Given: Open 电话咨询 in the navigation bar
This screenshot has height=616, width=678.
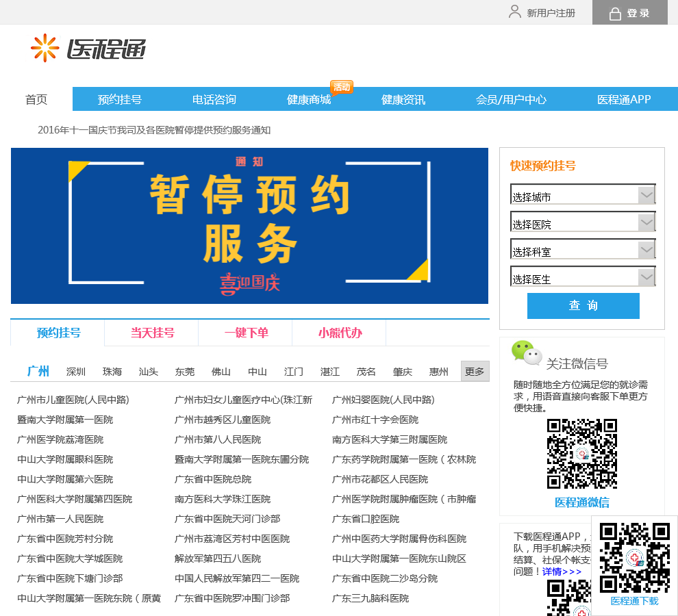Looking at the screenshot, I should click(x=214, y=99).
